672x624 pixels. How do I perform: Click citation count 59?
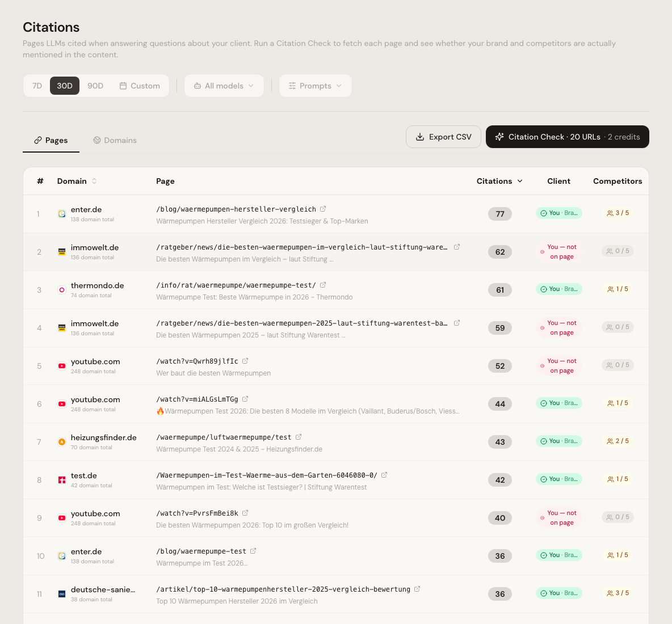499,328
